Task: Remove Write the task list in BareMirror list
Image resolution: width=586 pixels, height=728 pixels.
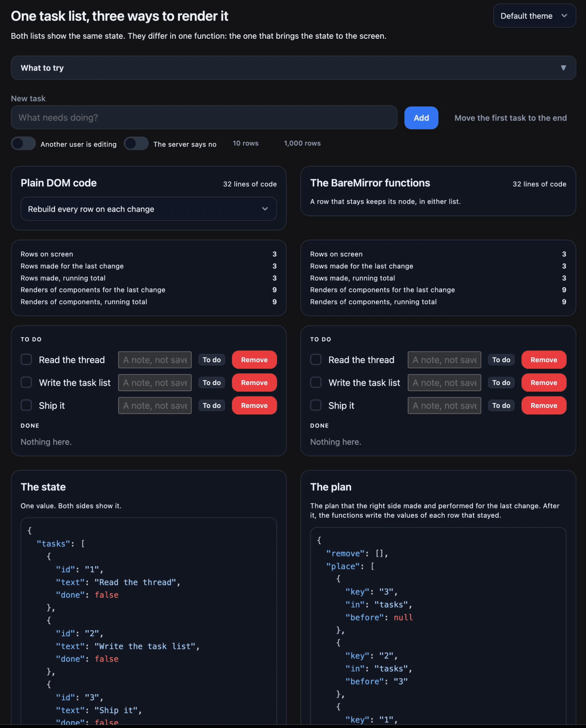Action: pyautogui.click(x=543, y=383)
